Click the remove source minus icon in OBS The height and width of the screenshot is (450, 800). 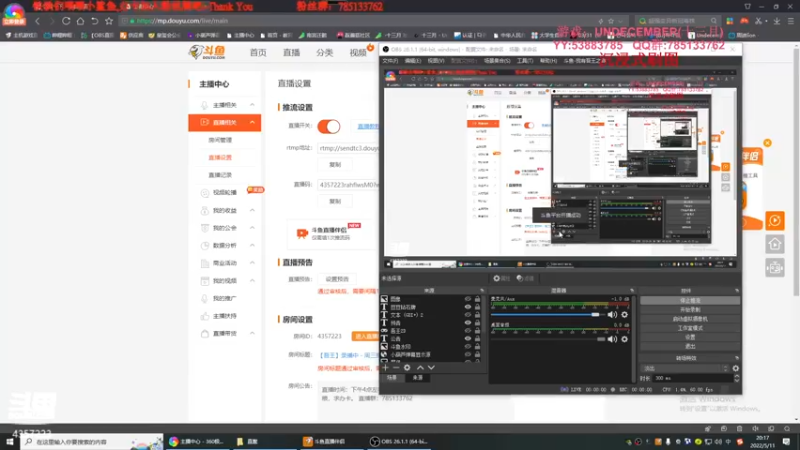click(x=396, y=367)
